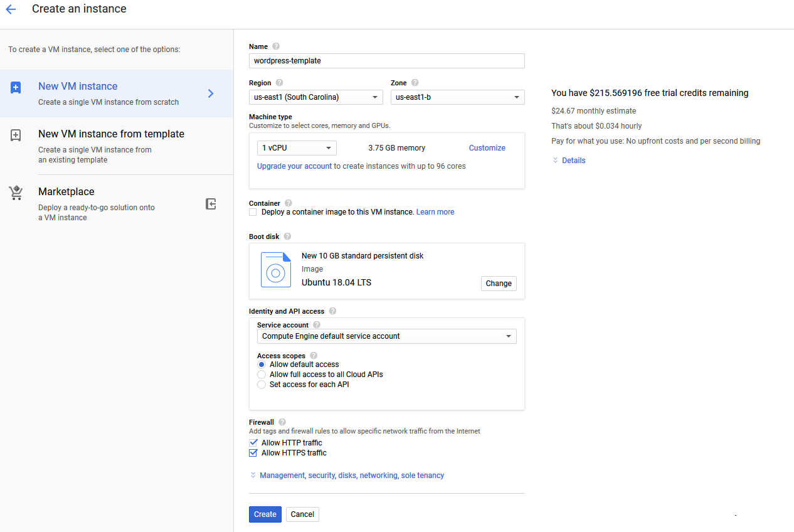This screenshot has height=532, width=794.
Task: Uncheck Allow HTTPS traffic
Action: coord(253,453)
